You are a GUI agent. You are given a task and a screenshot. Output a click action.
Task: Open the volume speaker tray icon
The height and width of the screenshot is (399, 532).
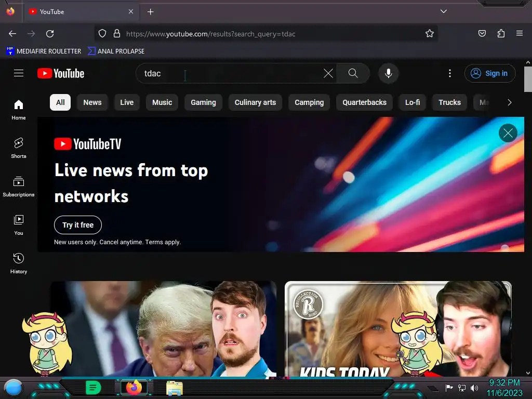pyautogui.click(x=474, y=388)
